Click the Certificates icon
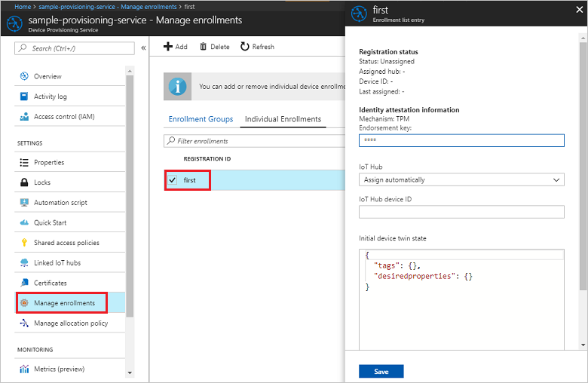The height and width of the screenshot is (383, 588). coord(24,283)
